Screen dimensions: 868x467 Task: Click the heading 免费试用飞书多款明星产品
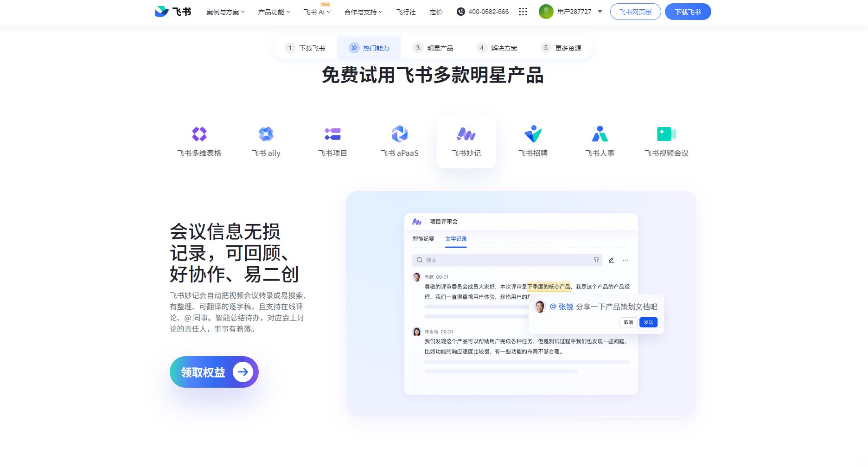(x=433, y=75)
